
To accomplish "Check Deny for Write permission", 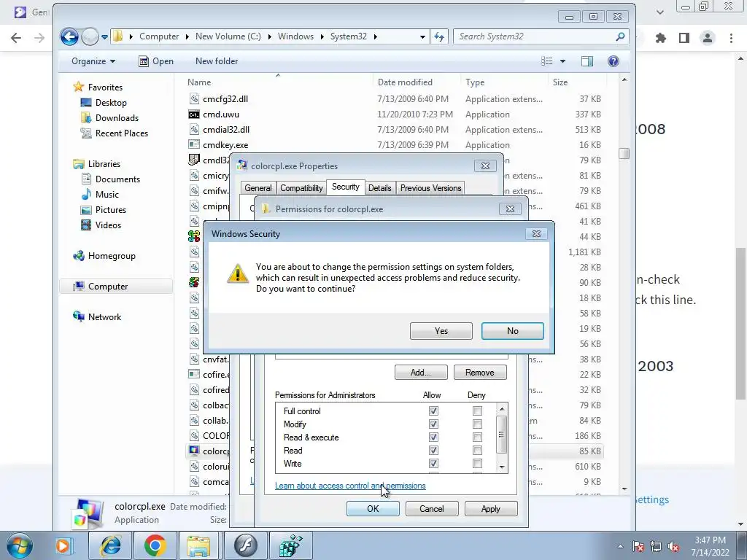I will (x=477, y=463).
